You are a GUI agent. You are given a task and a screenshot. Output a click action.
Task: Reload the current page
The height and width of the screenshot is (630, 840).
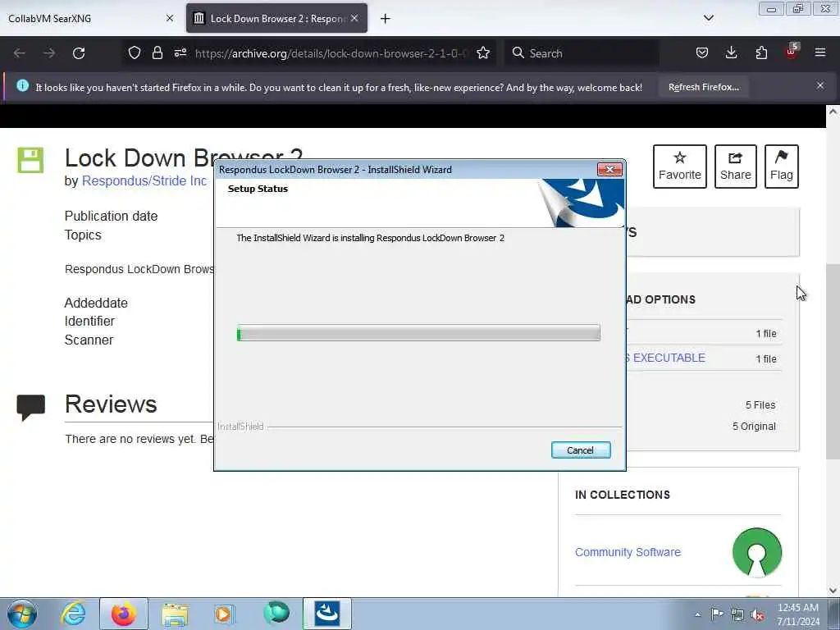(79, 53)
